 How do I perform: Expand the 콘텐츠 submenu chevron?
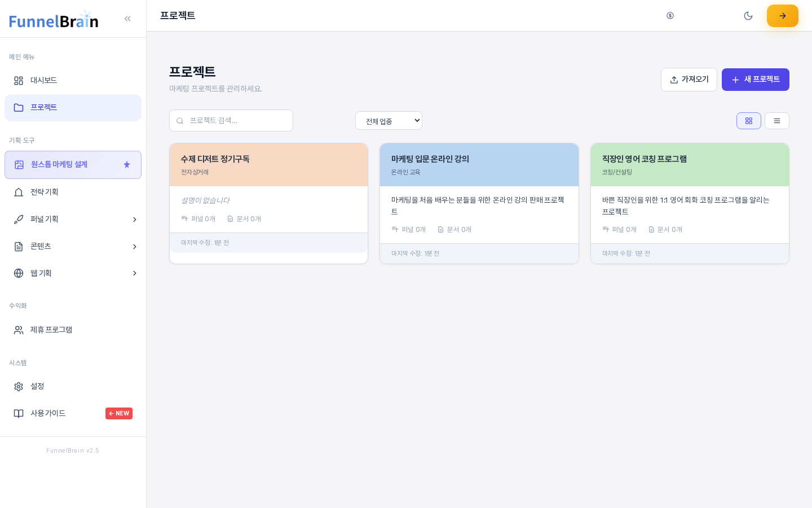[x=135, y=247]
